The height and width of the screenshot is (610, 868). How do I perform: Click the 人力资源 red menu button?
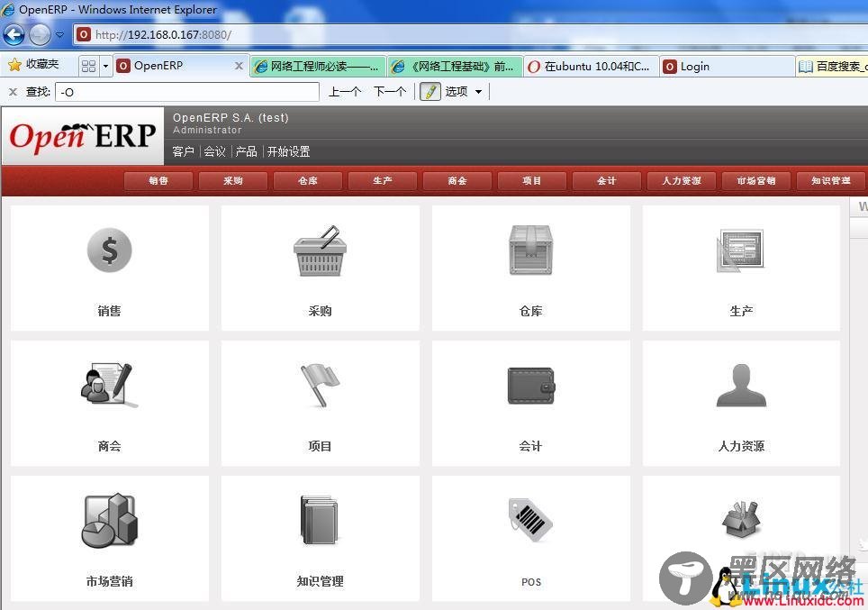(x=682, y=180)
